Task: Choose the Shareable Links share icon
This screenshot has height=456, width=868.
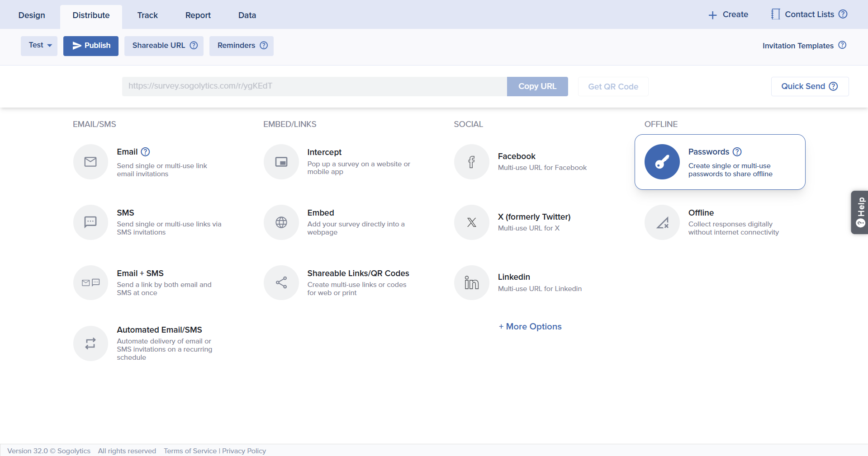Action: point(281,283)
